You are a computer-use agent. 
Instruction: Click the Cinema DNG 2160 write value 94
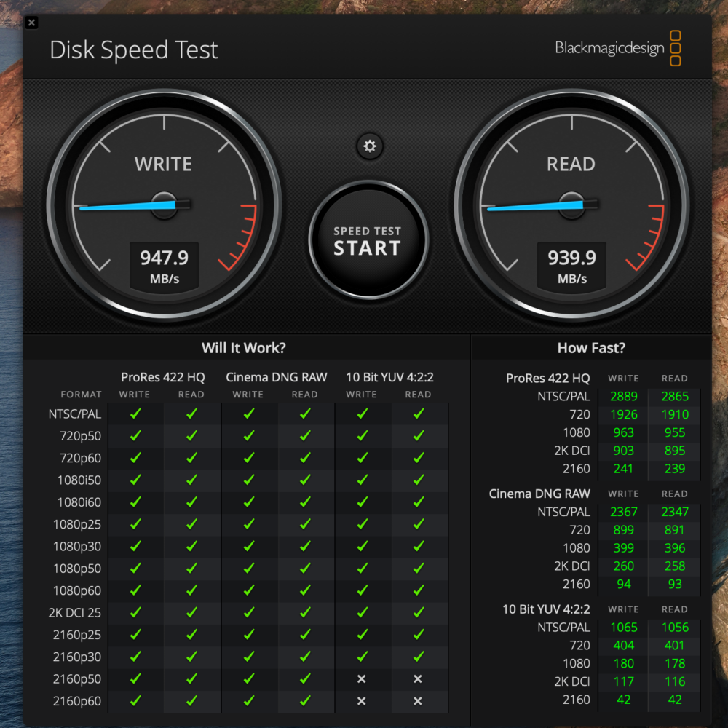[x=624, y=585]
